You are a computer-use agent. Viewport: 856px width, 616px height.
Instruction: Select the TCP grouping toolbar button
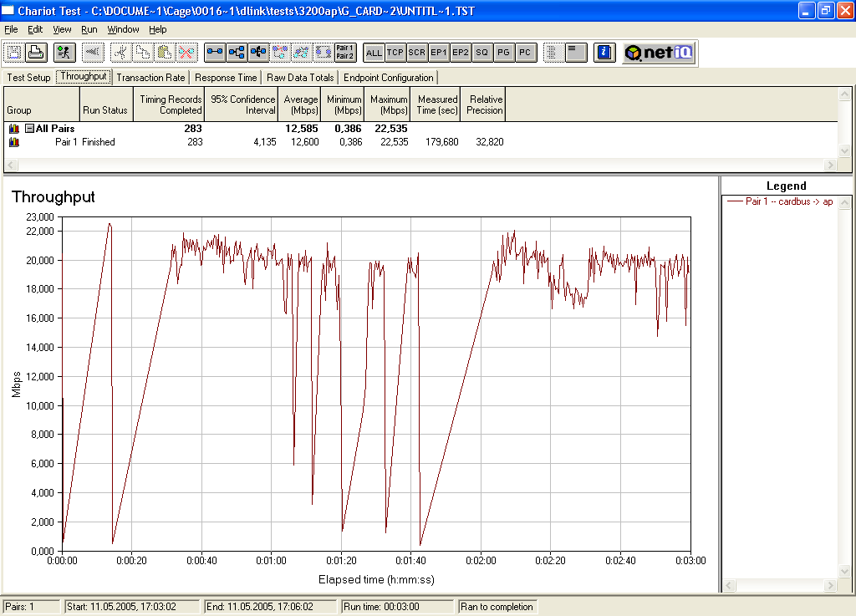(x=395, y=53)
